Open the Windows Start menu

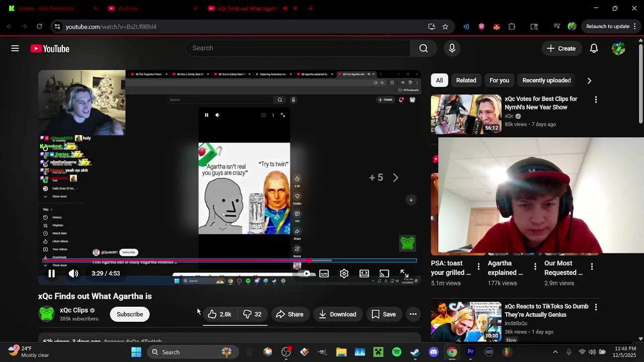click(136, 352)
